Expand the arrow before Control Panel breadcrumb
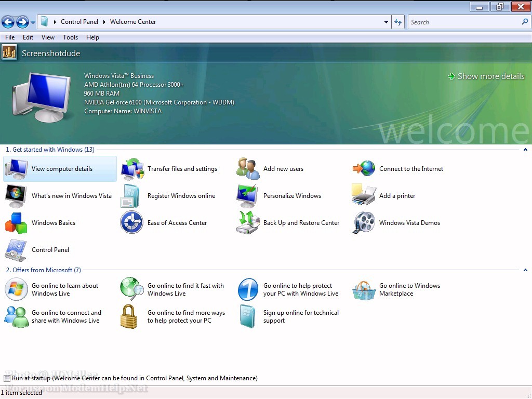Screen dimensions: 532x399 (x=55, y=22)
